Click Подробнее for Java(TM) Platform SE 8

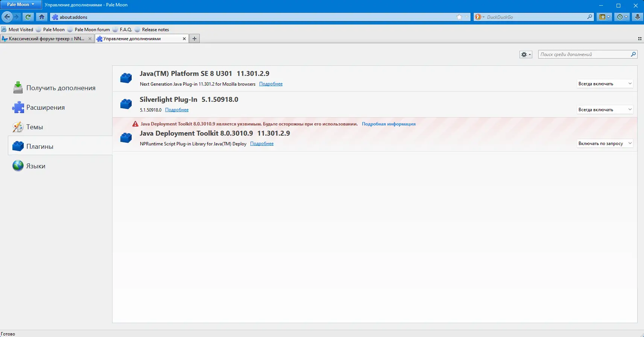click(x=271, y=84)
